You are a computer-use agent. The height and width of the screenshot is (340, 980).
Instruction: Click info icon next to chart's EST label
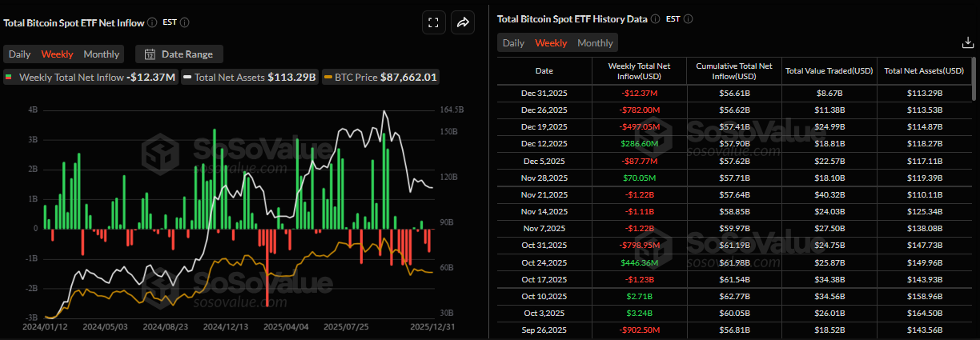coord(185,22)
